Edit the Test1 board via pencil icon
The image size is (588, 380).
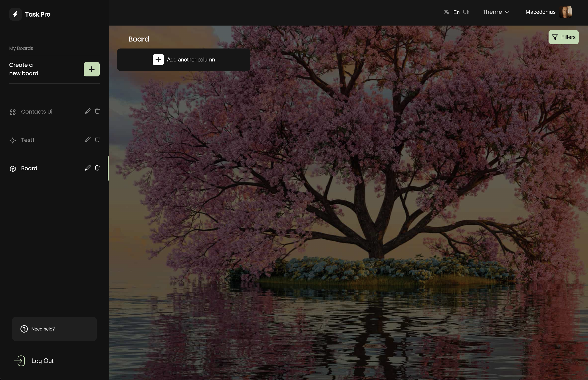[x=88, y=140]
